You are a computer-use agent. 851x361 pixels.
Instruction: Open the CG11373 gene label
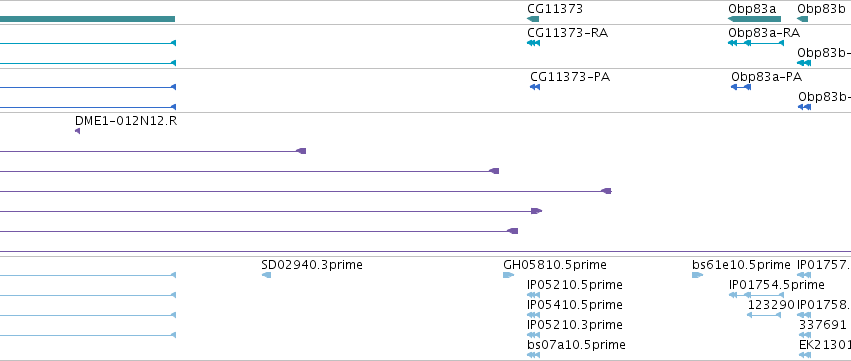[x=555, y=9]
